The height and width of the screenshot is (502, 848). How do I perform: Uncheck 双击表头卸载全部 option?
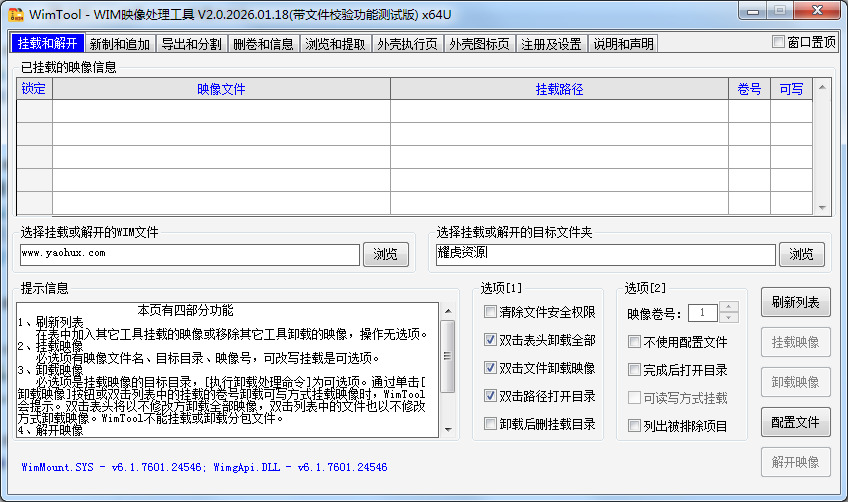pos(490,340)
